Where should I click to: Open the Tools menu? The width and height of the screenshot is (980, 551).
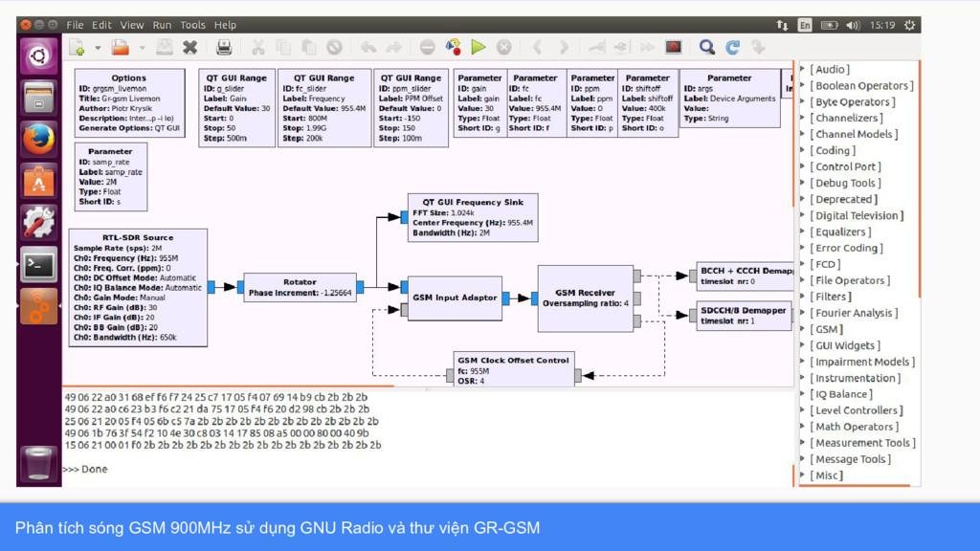click(192, 25)
